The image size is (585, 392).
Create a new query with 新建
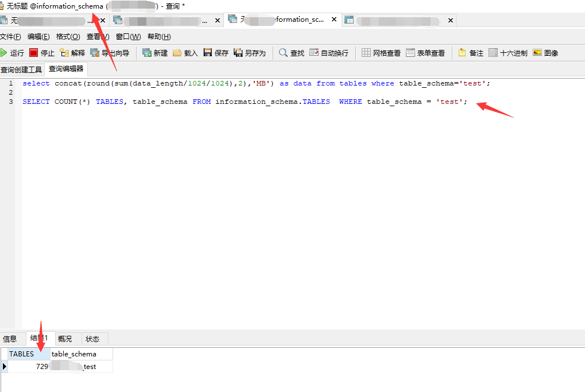(x=155, y=53)
